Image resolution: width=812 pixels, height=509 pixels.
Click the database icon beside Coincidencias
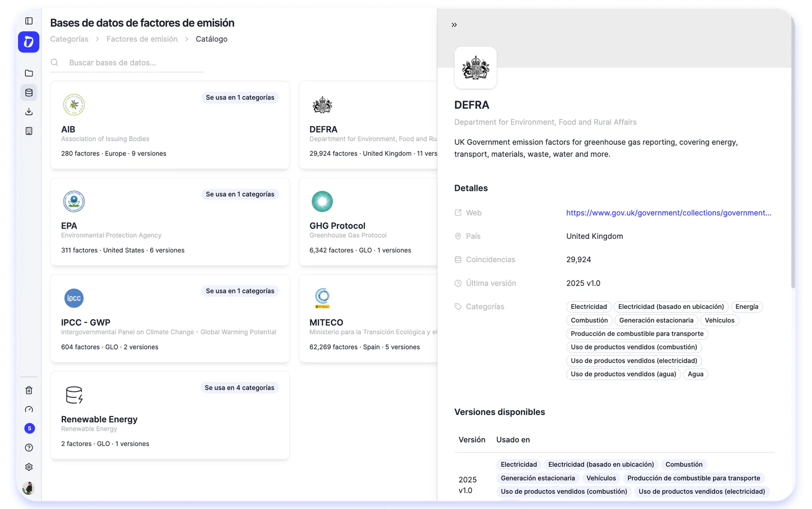pos(458,260)
